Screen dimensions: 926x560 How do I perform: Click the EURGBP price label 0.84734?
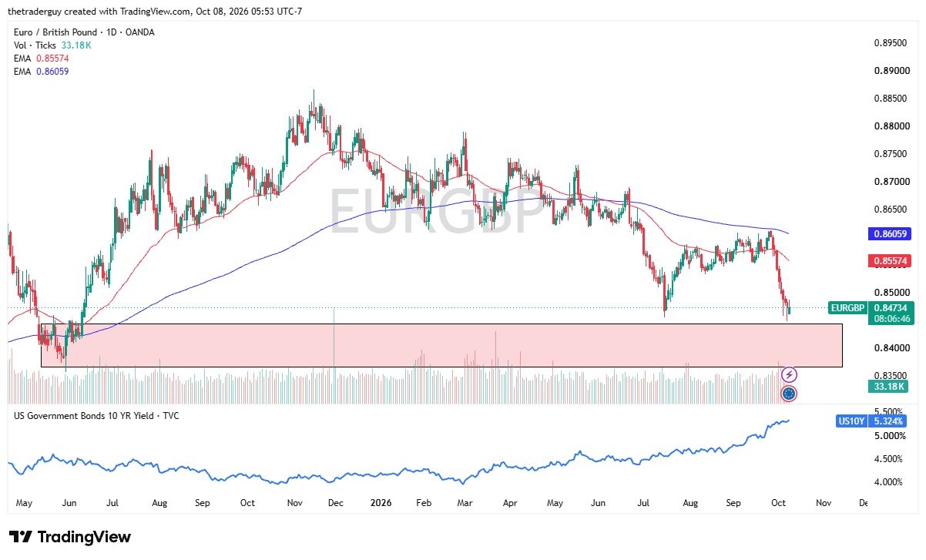(892, 308)
